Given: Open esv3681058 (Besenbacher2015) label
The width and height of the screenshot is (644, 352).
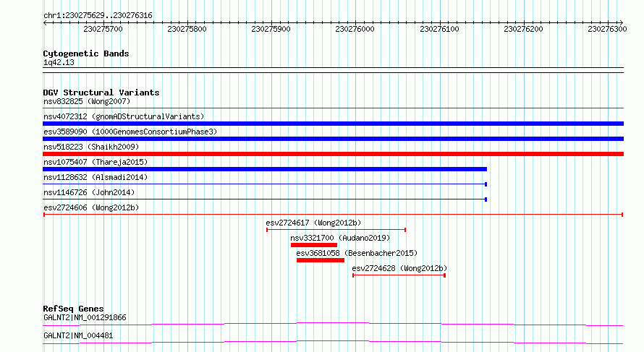Looking at the screenshot, I should pyautogui.click(x=357, y=253).
